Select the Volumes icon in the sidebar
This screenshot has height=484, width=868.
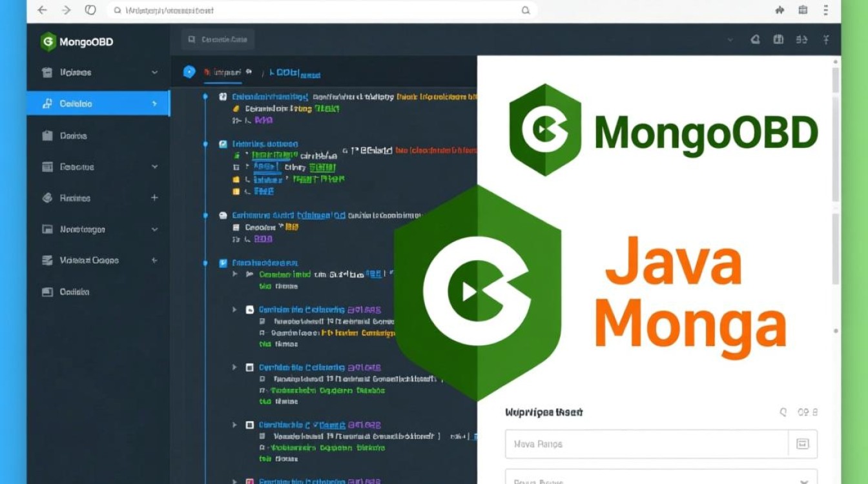tap(48, 72)
